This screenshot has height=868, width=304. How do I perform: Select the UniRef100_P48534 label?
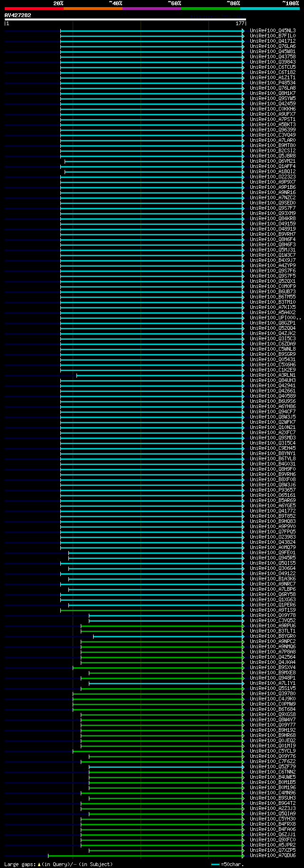pyautogui.click(x=273, y=83)
